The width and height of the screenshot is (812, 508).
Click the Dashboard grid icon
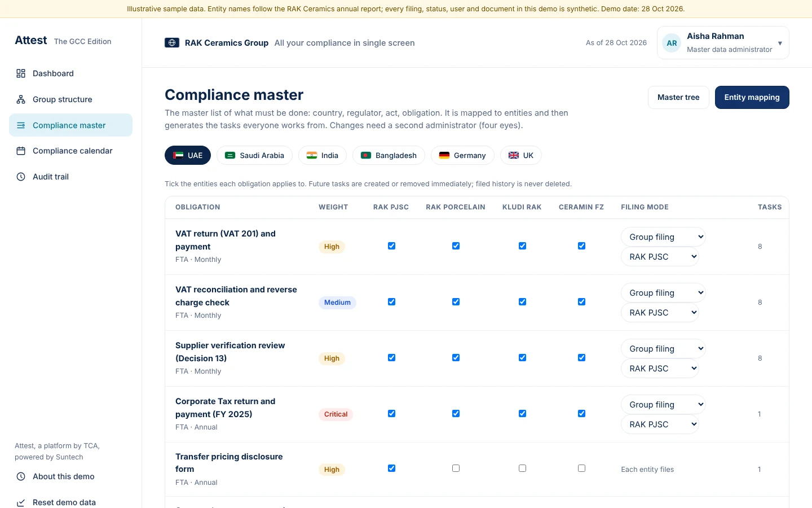point(21,73)
